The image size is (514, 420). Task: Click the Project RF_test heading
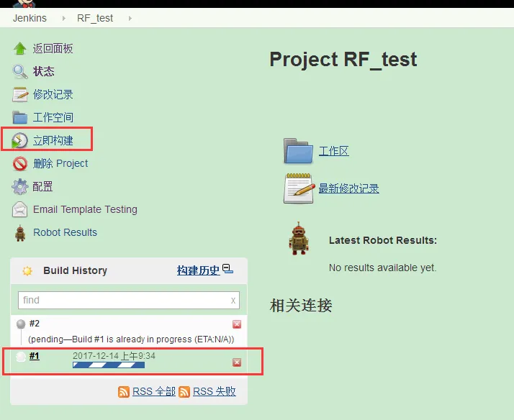pos(343,60)
